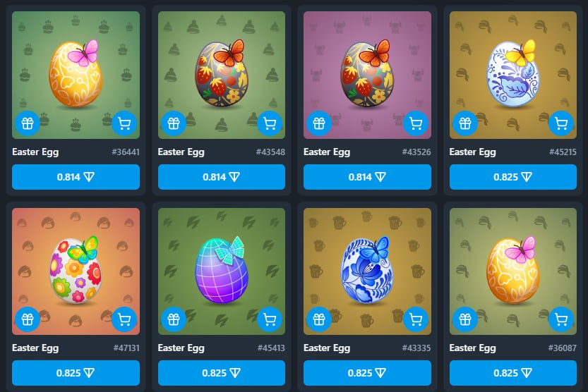Add Easter Egg #45215 to cart
This screenshot has width=588, height=392.
click(x=561, y=123)
